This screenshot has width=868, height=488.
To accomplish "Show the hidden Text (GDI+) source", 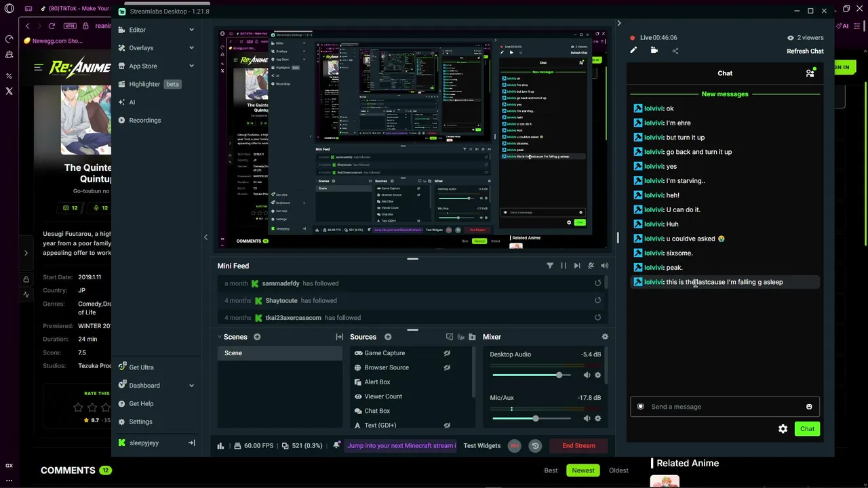I will pyautogui.click(x=447, y=425).
